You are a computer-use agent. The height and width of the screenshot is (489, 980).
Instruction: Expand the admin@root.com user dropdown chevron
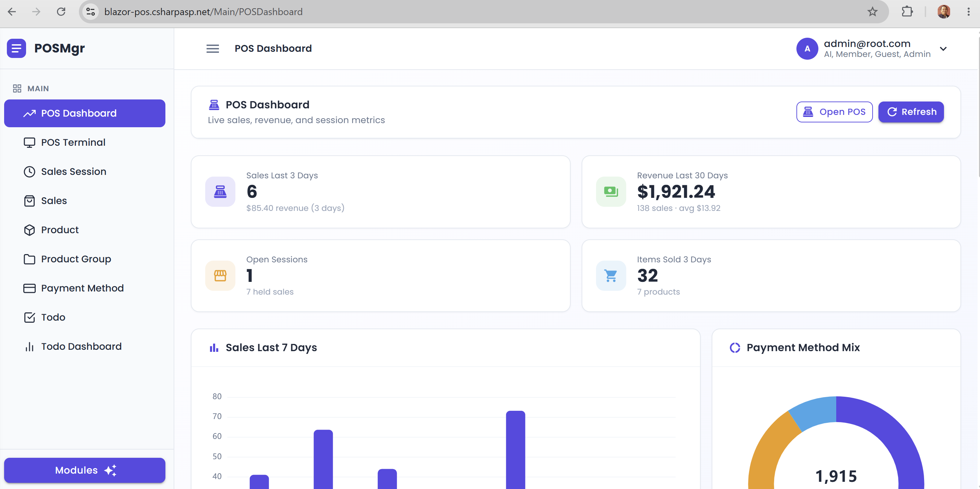pos(943,49)
